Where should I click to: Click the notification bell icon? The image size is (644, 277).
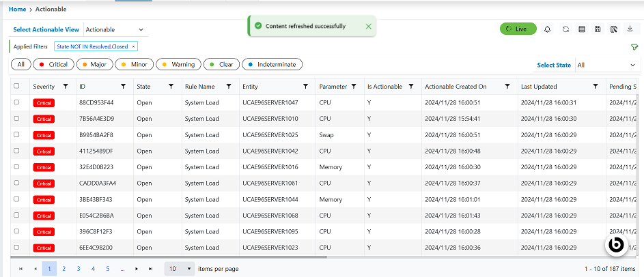(547, 29)
